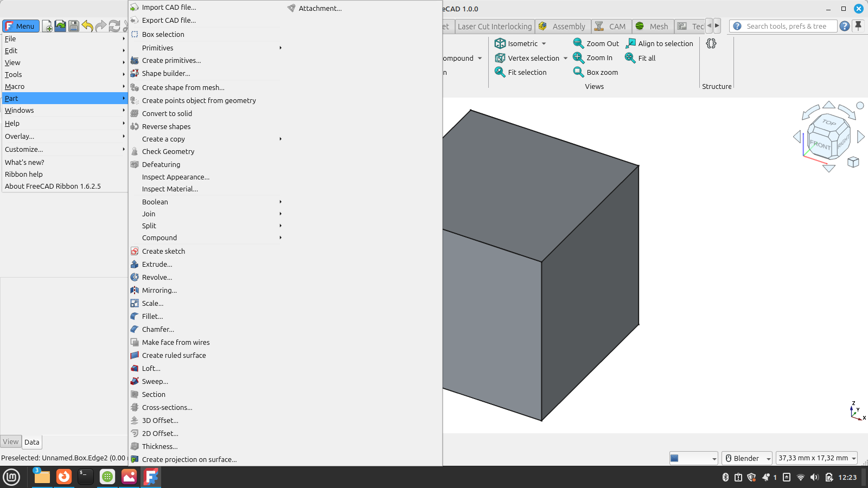Click the volume icon in system tray
This screenshot has width=868, height=488.
(814, 477)
